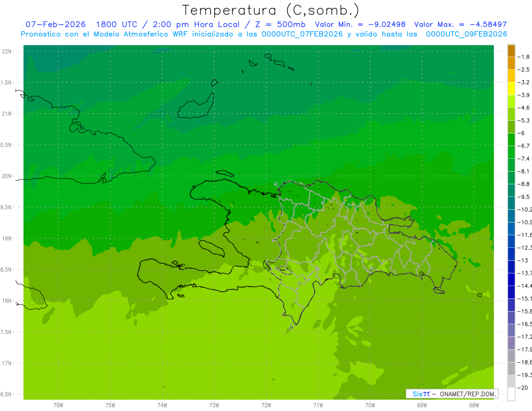Click the "74W" longitude label

tap(162, 405)
